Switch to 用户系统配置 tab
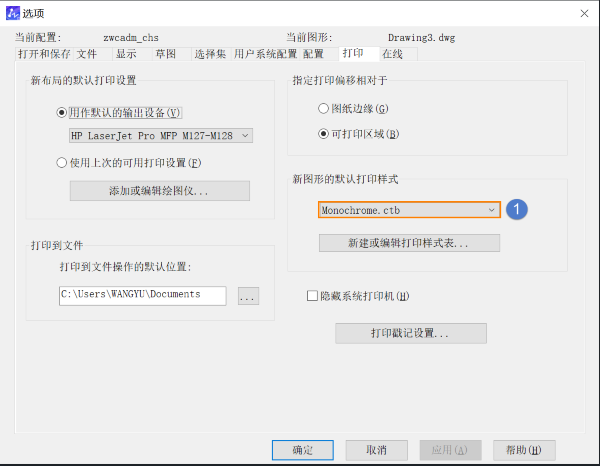The width and height of the screenshot is (600, 466). (x=266, y=54)
